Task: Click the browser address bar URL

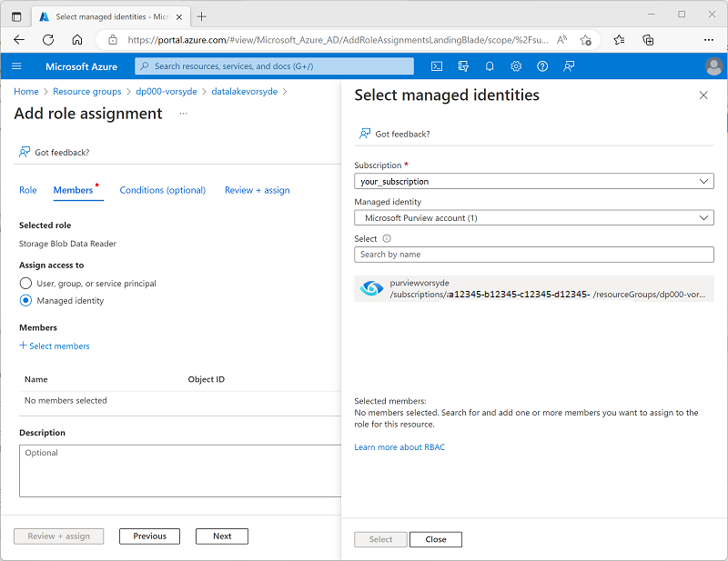Action: pos(338,40)
